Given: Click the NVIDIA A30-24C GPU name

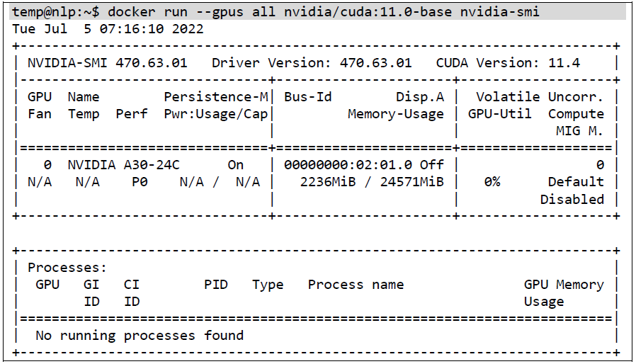Looking at the screenshot, I should pos(124,165).
